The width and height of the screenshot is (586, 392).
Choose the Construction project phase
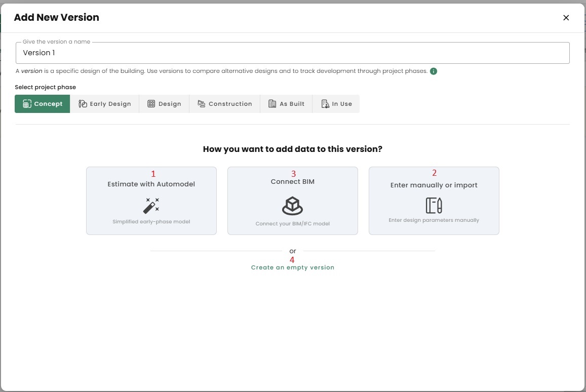(225, 104)
